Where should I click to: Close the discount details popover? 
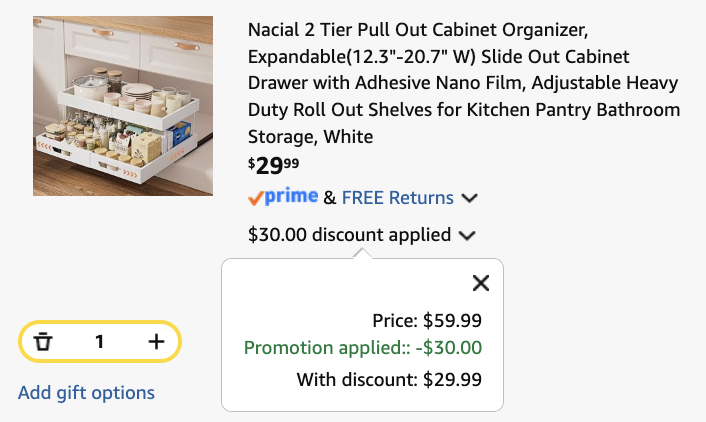coord(481,283)
